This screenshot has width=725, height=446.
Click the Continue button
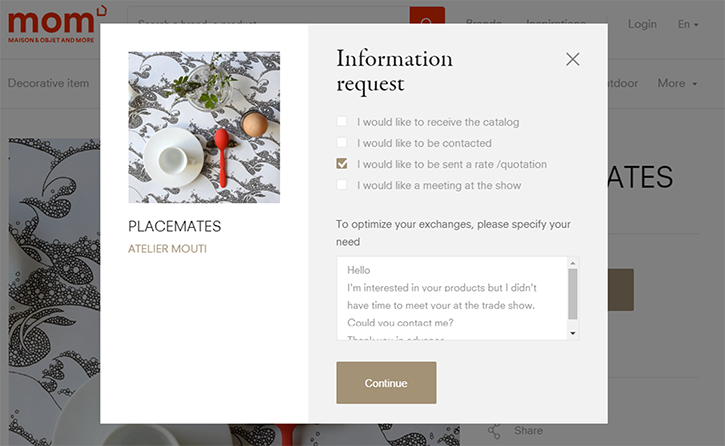click(386, 383)
